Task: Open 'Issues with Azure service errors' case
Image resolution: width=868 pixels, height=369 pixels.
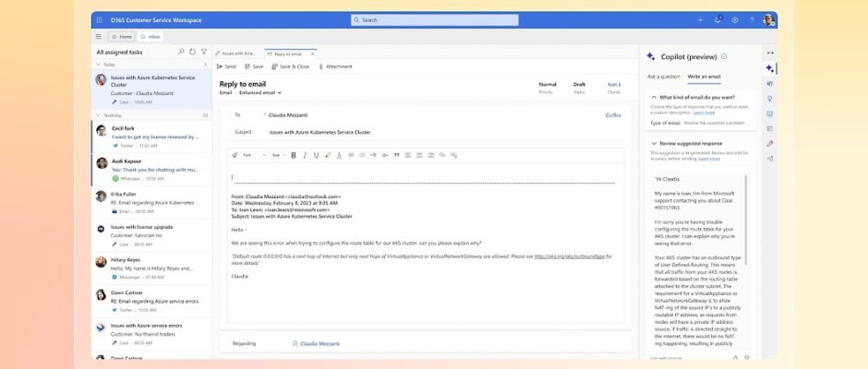Action: click(151, 334)
